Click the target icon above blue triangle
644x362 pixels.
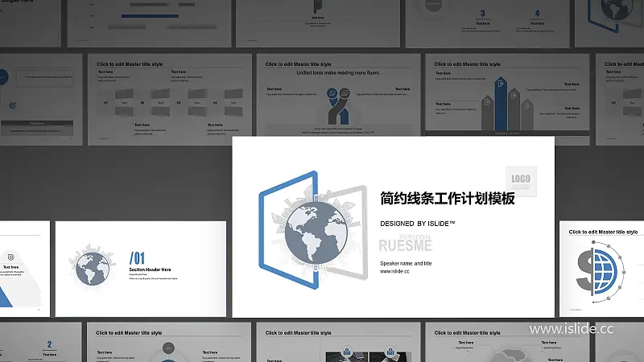11,257
